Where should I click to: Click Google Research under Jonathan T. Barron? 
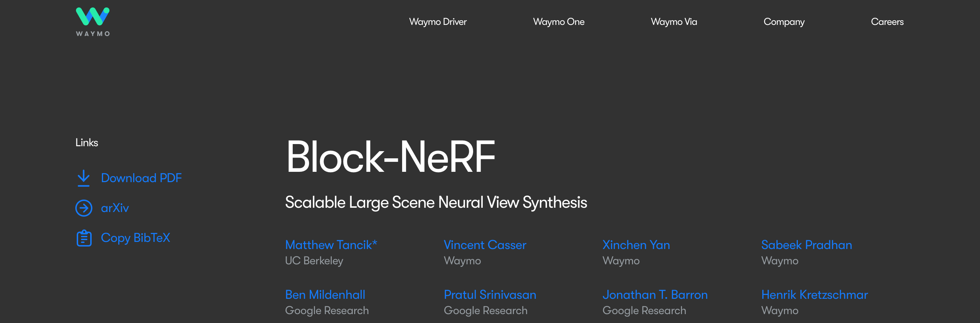point(644,311)
